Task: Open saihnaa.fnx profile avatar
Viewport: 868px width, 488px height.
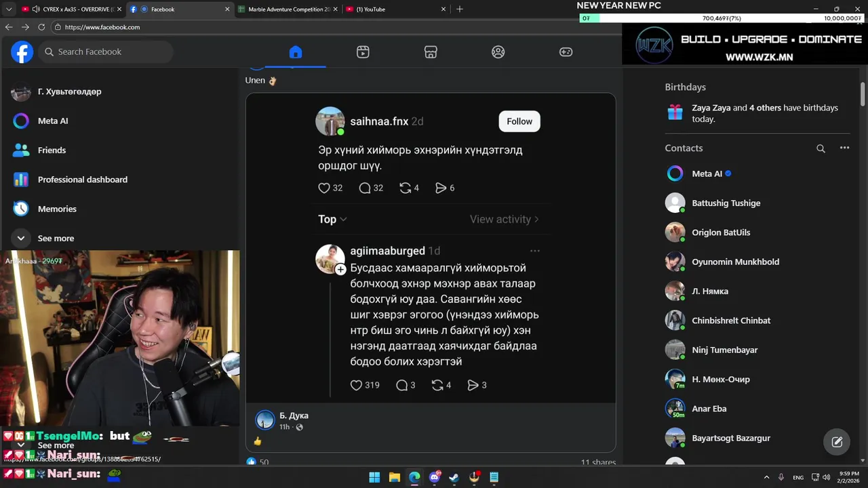Action: click(x=330, y=121)
